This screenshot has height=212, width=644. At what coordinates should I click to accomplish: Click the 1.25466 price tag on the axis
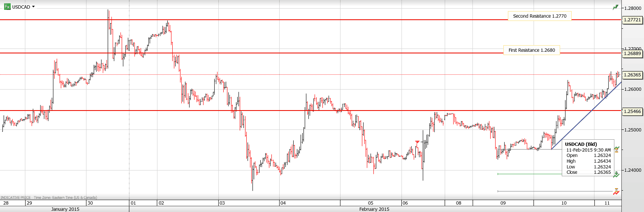[632, 111]
